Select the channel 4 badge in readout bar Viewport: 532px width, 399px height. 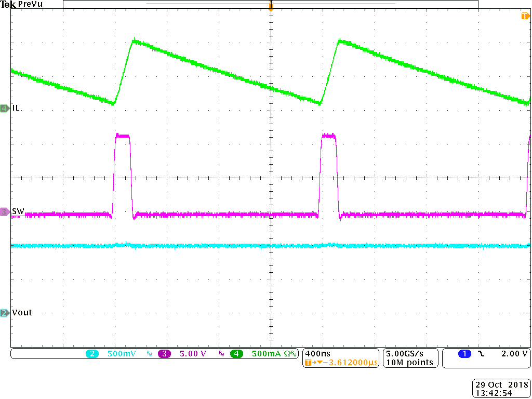click(236, 354)
